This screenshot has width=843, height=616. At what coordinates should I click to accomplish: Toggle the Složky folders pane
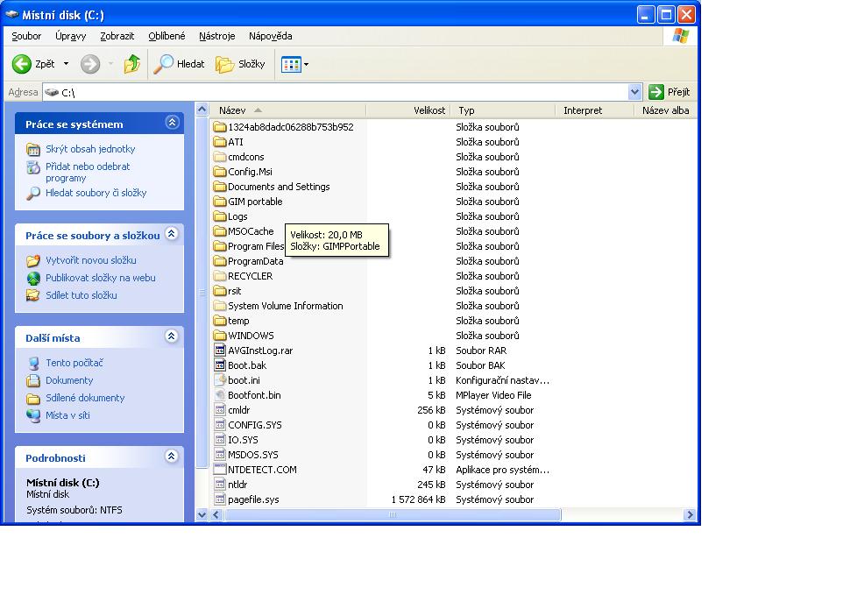tap(240, 64)
